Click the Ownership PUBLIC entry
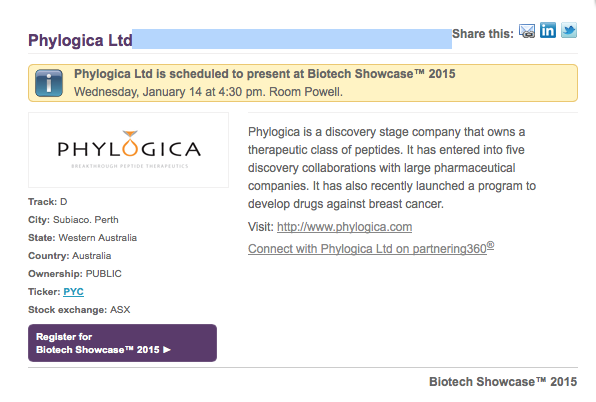Image resolution: width=596 pixels, height=402 pixels. click(x=75, y=274)
